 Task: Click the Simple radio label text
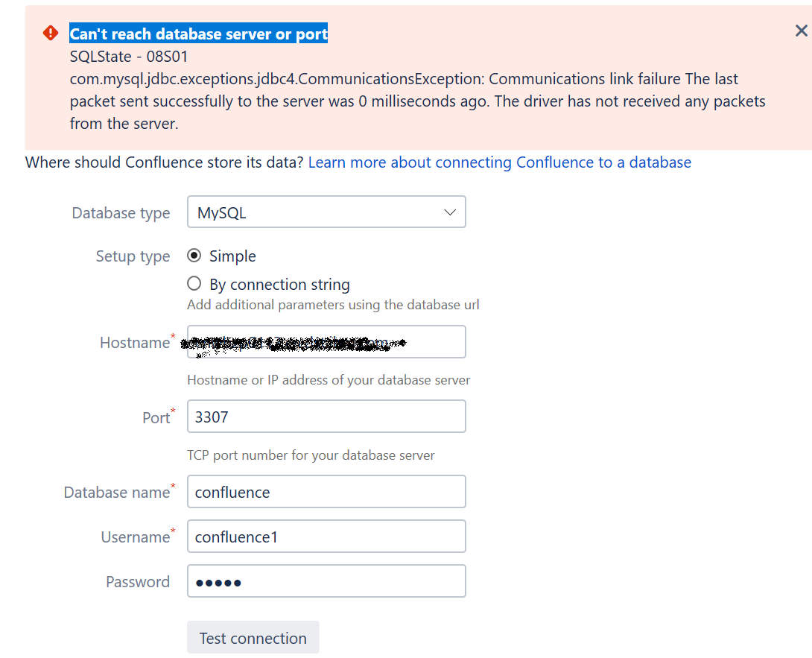pyautogui.click(x=232, y=256)
